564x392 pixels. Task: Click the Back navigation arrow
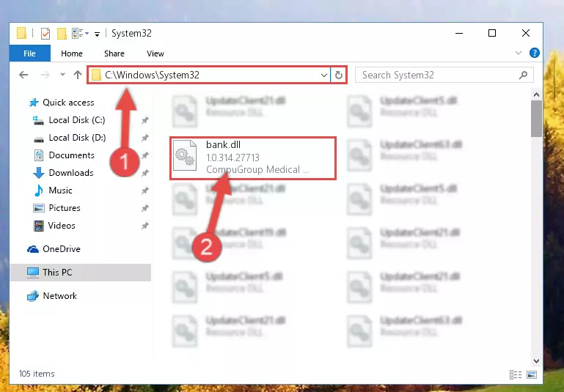point(23,75)
